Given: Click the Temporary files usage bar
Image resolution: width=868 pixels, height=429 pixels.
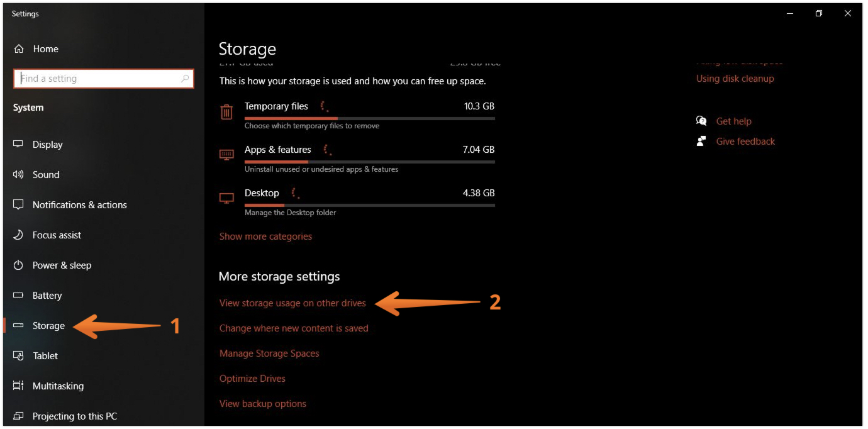Looking at the screenshot, I should [x=369, y=118].
